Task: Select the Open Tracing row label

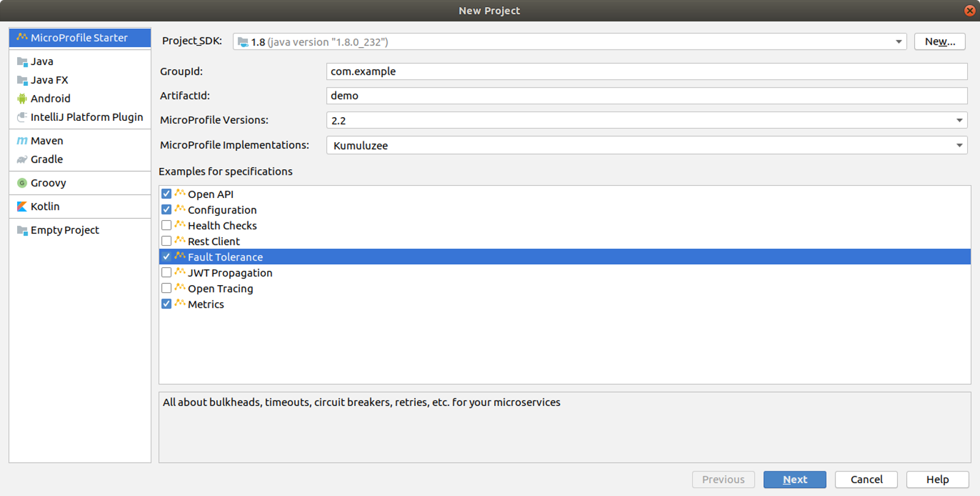Action: pos(221,289)
